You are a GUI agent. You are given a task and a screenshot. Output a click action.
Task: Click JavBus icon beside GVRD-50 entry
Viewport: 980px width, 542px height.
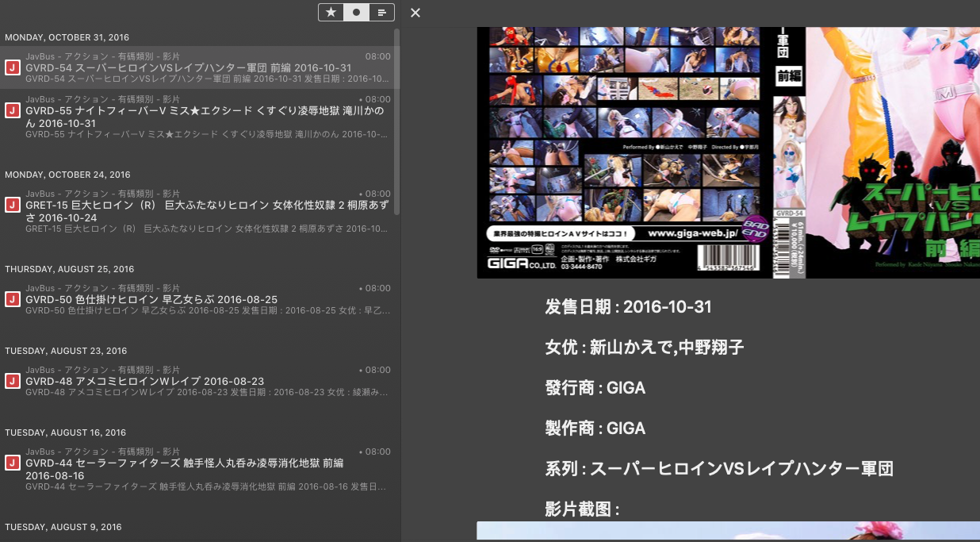[12, 299]
